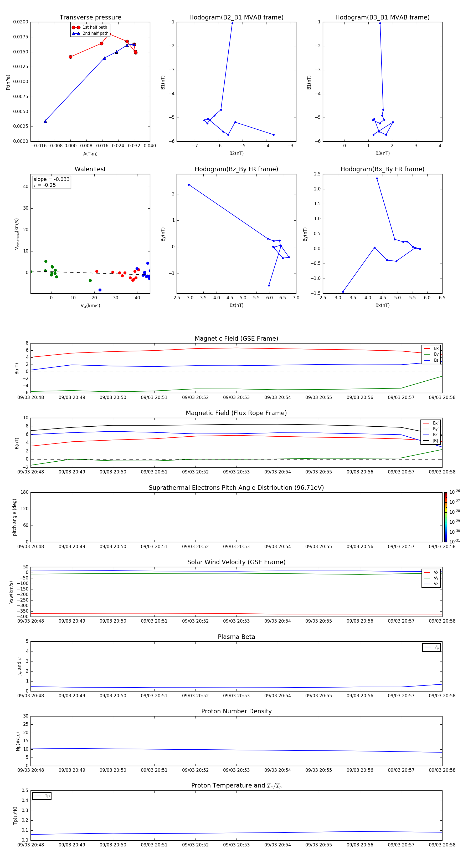Viewport: 473px width, 868px height.
Task: Click the Suprathermal Electrons Pitch Angle Distribution title
Action: click(x=236, y=488)
